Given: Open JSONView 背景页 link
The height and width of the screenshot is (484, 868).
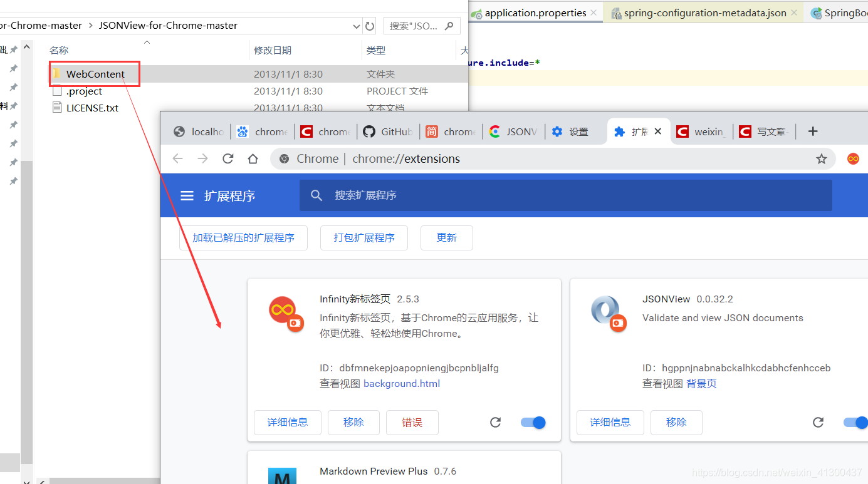Looking at the screenshot, I should click(701, 384).
